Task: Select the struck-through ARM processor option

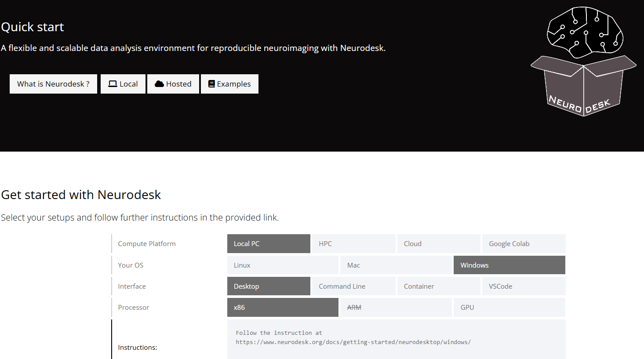Action: click(396, 307)
